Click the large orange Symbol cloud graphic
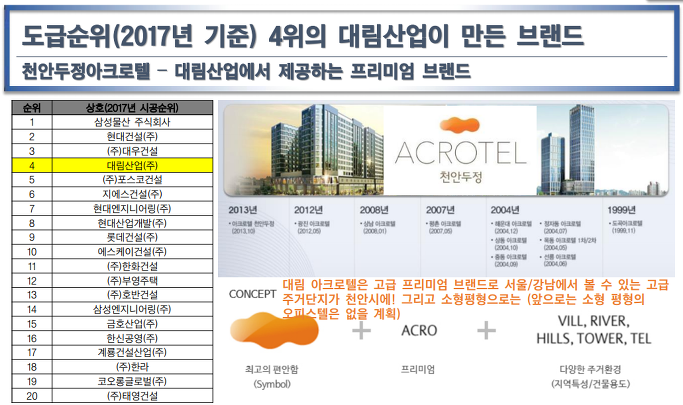This screenshot has height=405, width=683. tap(274, 330)
